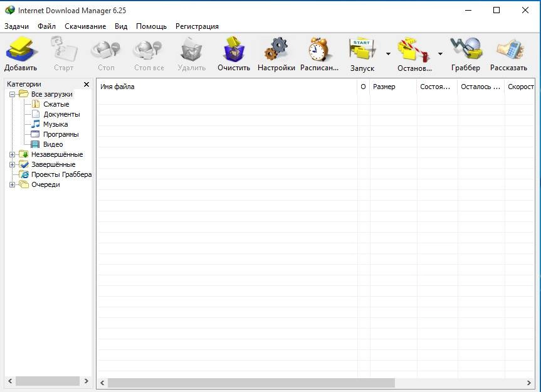Launch the Граббер site grabber icon

(465, 50)
